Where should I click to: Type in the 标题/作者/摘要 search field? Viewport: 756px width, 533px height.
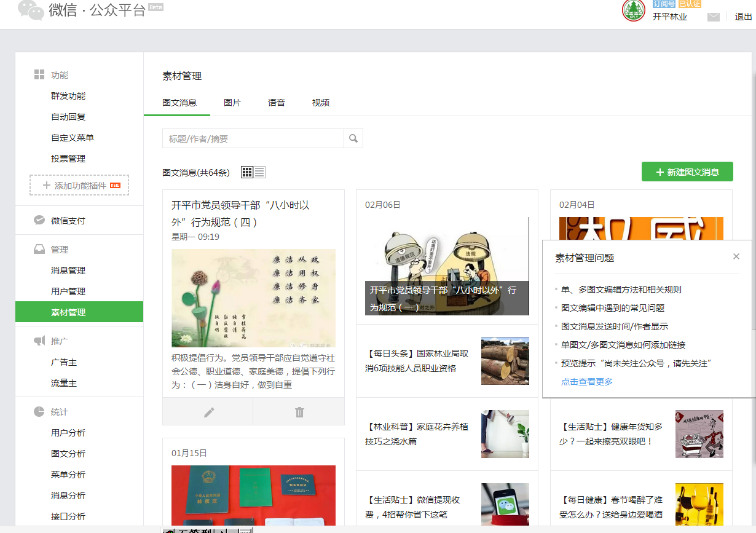253,139
